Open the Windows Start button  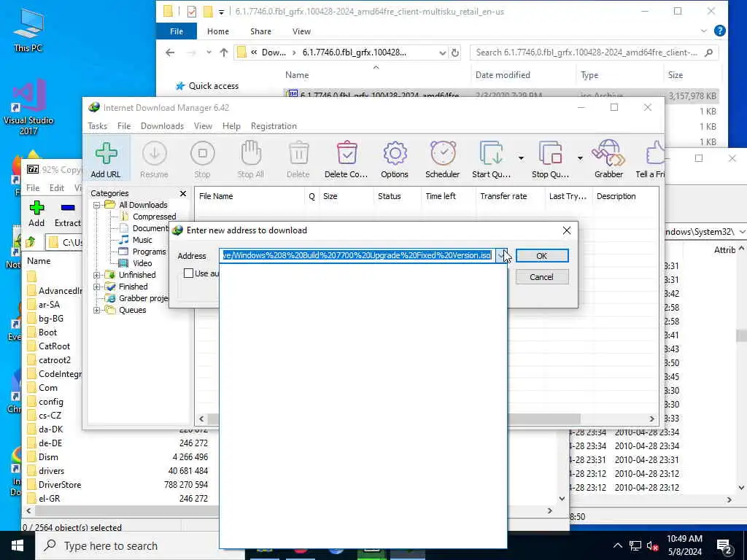18,545
